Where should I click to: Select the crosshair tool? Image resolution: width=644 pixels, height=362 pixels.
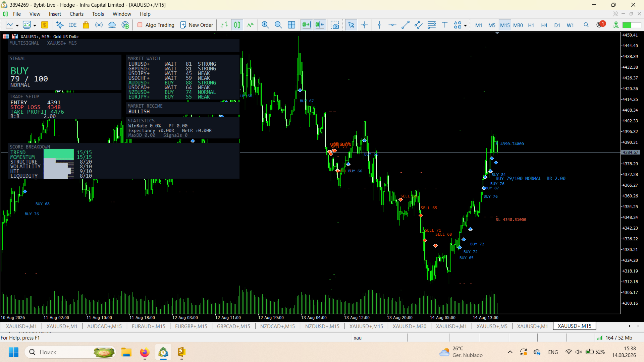click(x=364, y=25)
